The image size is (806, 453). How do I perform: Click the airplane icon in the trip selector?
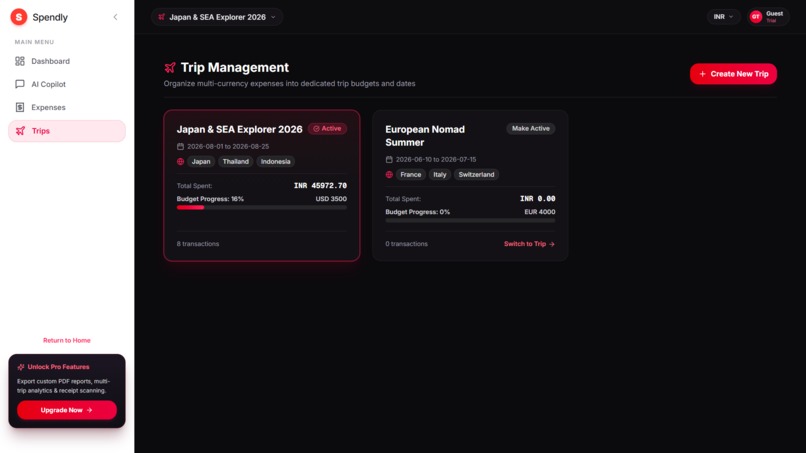161,17
